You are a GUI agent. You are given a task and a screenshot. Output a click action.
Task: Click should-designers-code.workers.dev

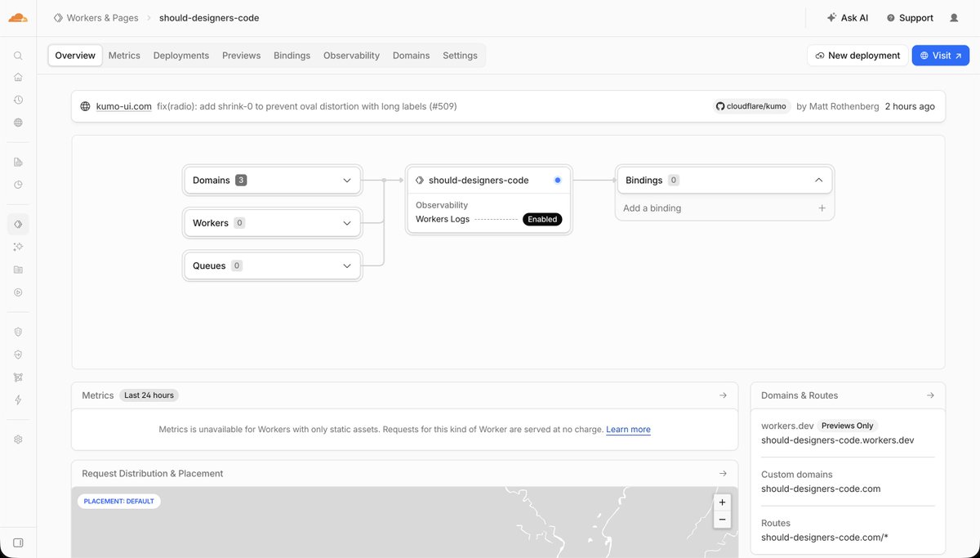point(837,440)
